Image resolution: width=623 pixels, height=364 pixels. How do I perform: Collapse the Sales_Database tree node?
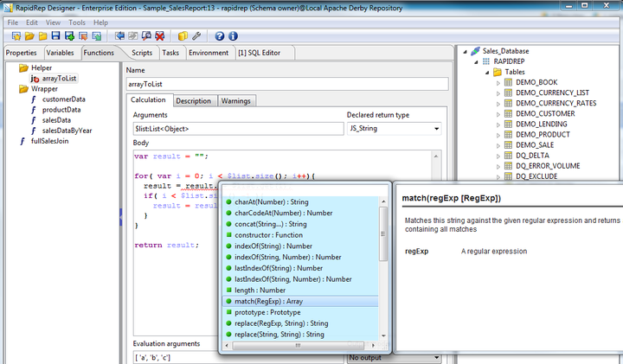[x=465, y=51]
